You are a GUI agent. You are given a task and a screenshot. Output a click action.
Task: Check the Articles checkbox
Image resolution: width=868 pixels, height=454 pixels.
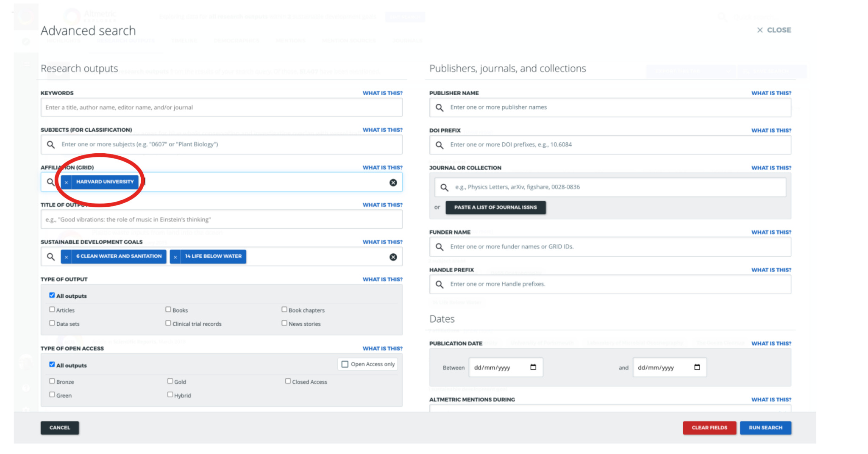click(52, 309)
